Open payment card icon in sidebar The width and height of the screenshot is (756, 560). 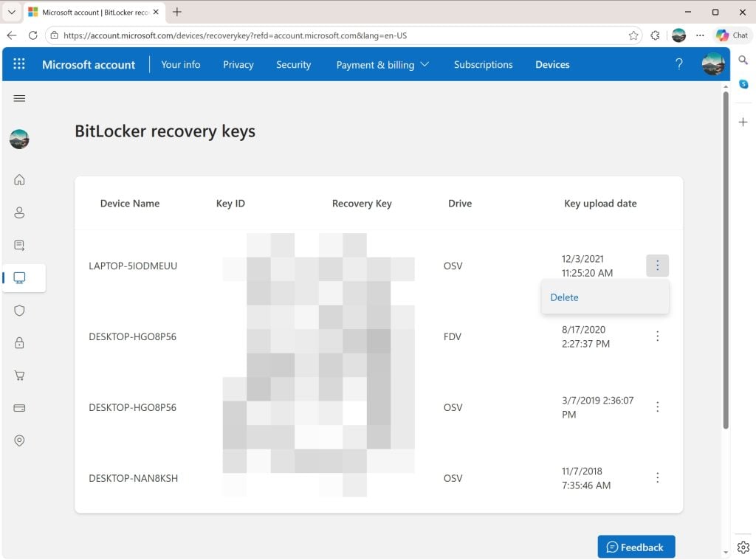pos(19,408)
